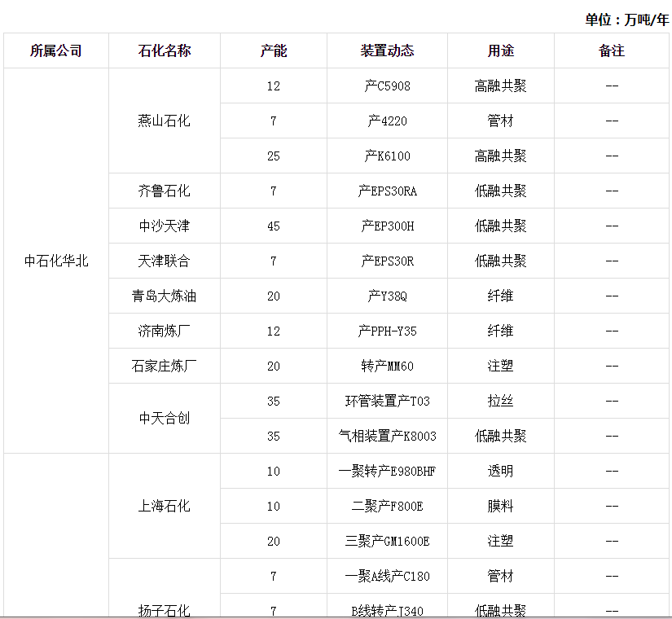Click capacity 7 in 产4220 row
The height and width of the screenshot is (619, 672).
(274, 121)
